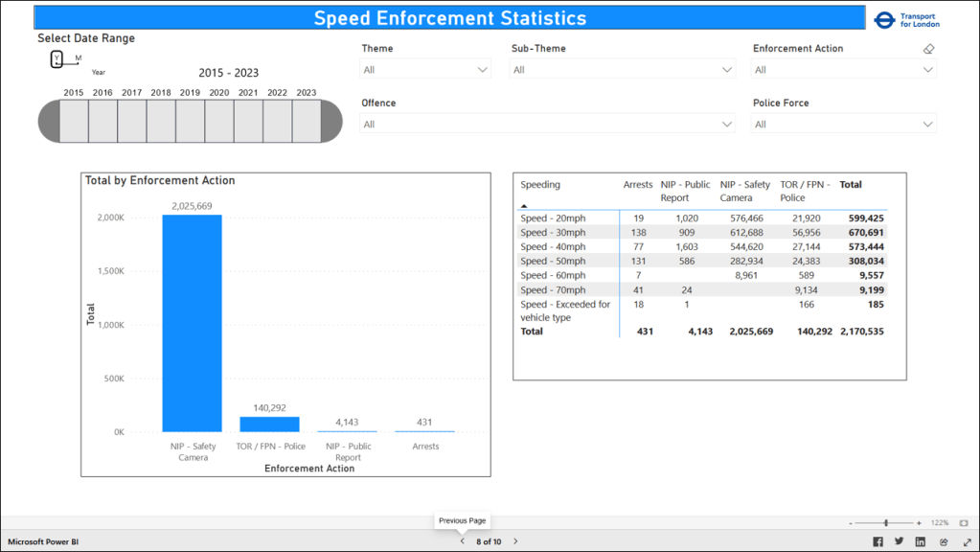Viewport: 980px width, 552px height.
Task: Open the share report icon
Action: tap(943, 541)
